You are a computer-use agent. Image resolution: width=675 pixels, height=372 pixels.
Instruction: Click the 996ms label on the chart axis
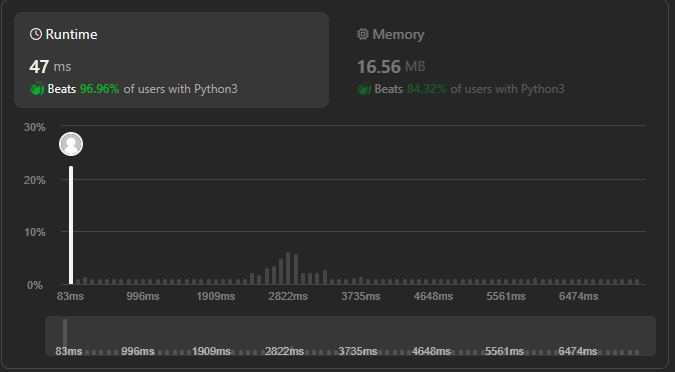tap(142, 296)
